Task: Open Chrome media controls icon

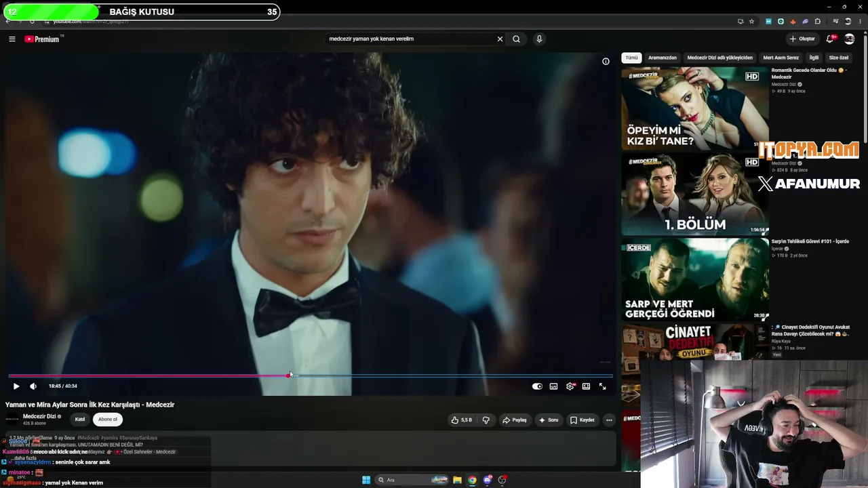Action: (x=835, y=22)
